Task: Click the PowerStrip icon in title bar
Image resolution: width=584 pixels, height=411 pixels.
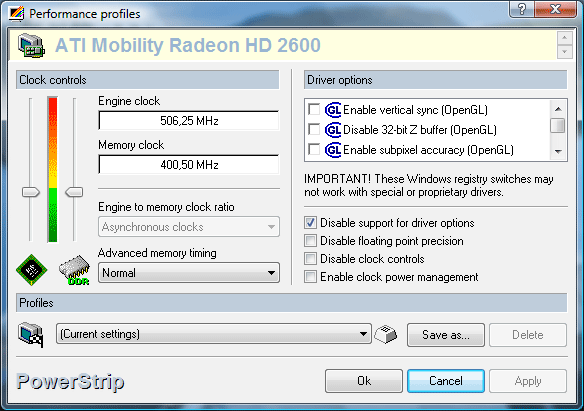Action: pos(16,14)
